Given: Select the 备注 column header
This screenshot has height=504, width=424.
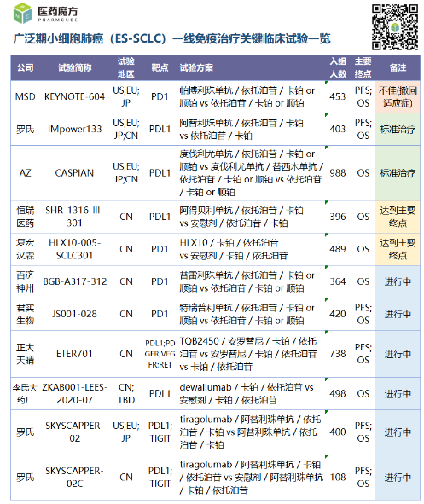Looking at the screenshot, I should 398,68.
